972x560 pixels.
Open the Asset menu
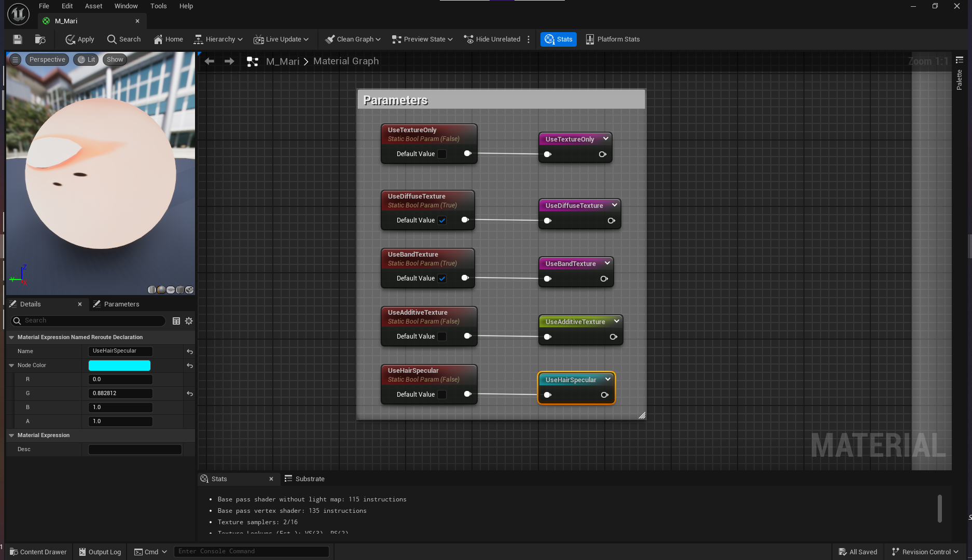(x=93, y=6)
